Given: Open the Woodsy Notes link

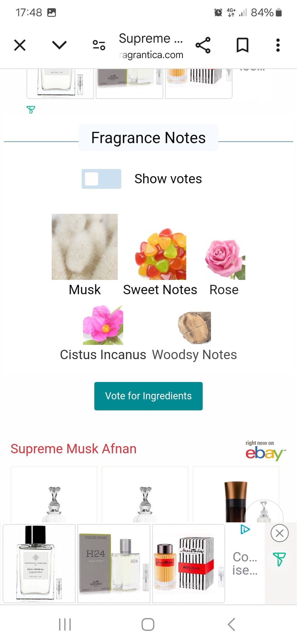Looking at the screenshot, I should (194, 355).
